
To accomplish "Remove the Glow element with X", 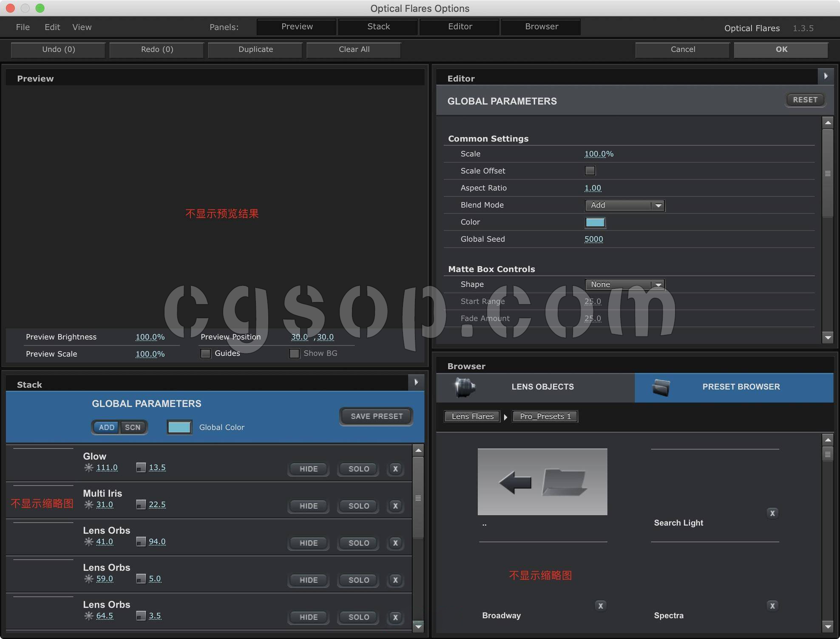I will [x=395, y=469].
